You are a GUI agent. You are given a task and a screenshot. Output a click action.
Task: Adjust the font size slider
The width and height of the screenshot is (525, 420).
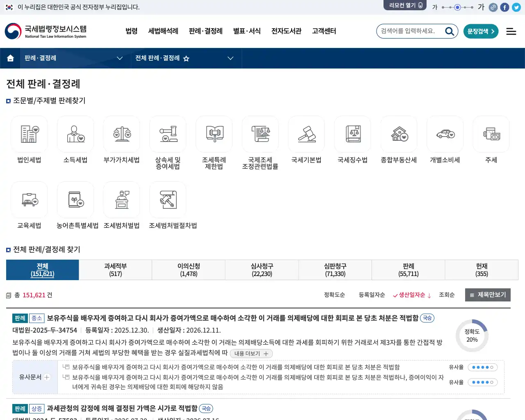(x=457, y=7)
